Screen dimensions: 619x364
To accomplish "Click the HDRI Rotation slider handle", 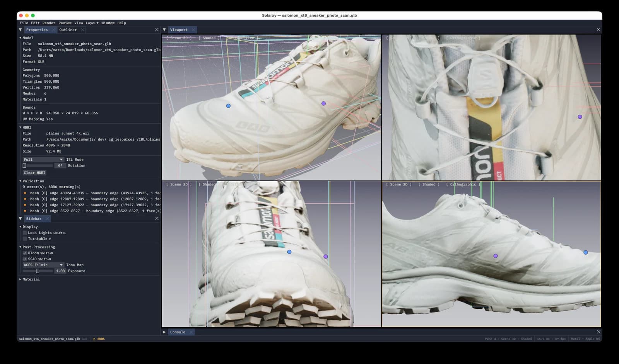I will coord(24,166).
